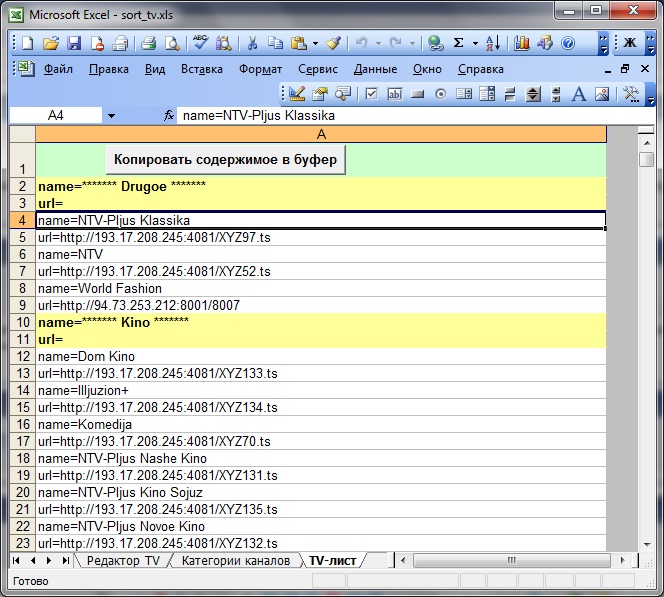
Task: Click the AutoSum sigma icon
Action: tap(458, 43)
